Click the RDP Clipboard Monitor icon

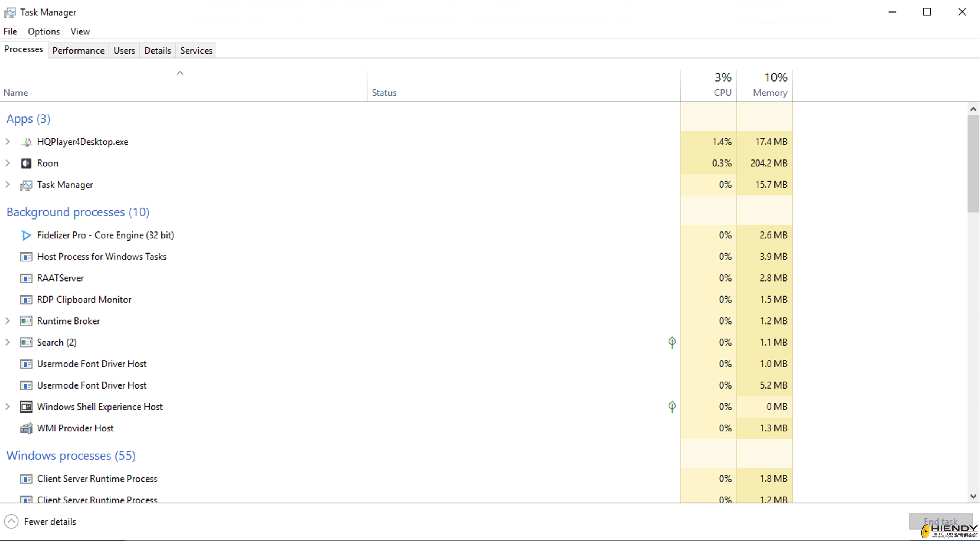click(x=26, y=299)
